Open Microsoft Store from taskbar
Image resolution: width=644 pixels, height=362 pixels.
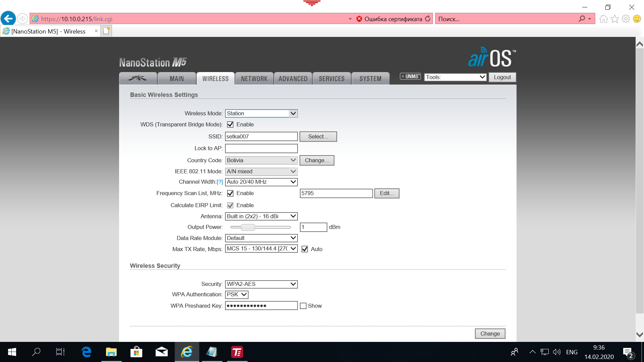(137, 352)
